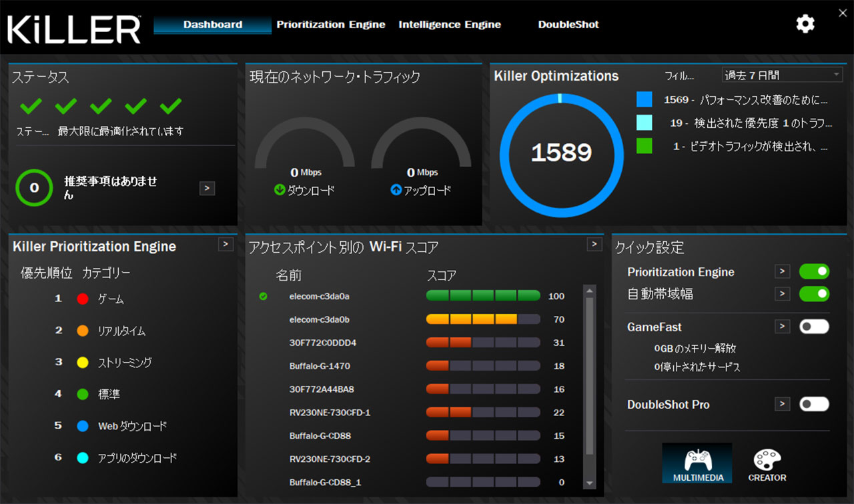Select the elecom-c3da0a access point
Viewport: 854px width, 504px height.
(319, 296)
